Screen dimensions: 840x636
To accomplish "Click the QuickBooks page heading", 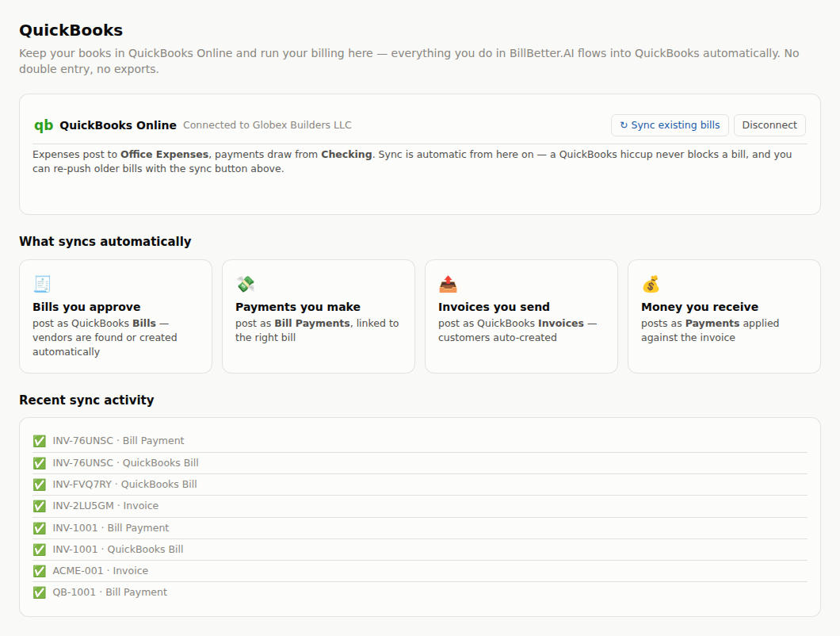I will [71, 30].
